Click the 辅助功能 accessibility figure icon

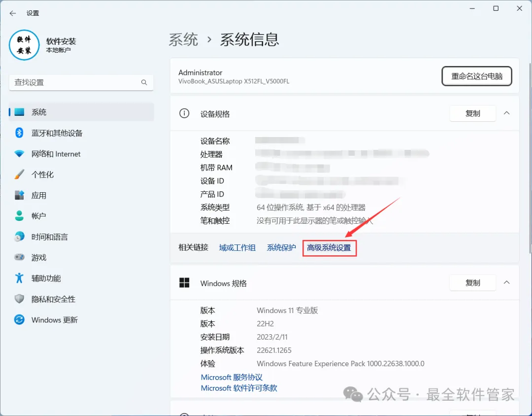tap(19, 278)
